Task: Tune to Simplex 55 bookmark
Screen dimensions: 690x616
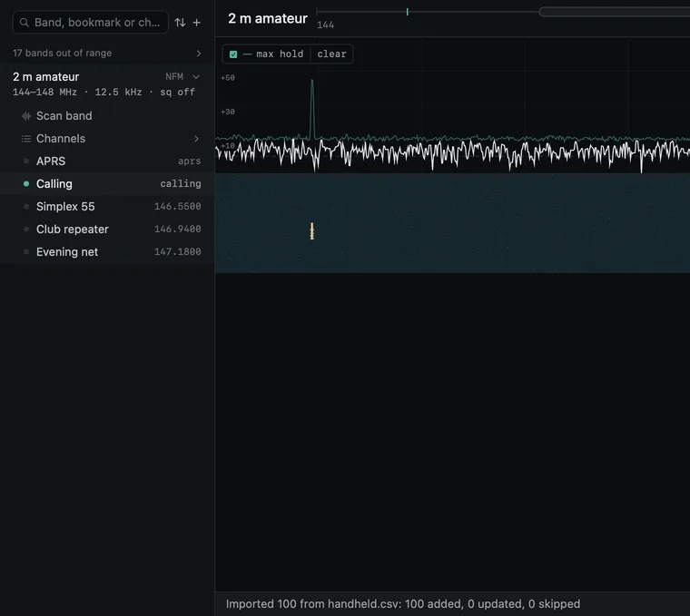Action: [x=107, y=207]
